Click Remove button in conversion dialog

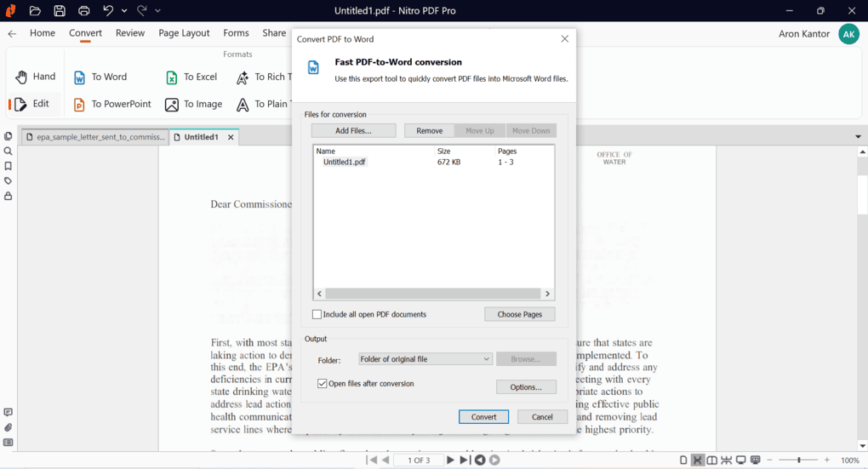[x=430, y=131]
